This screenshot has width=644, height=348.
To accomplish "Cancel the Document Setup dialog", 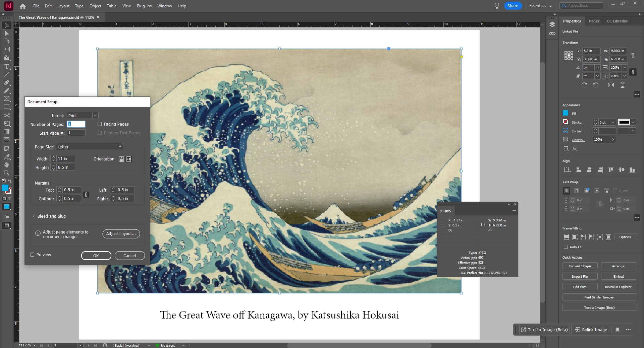I will 129,256.
